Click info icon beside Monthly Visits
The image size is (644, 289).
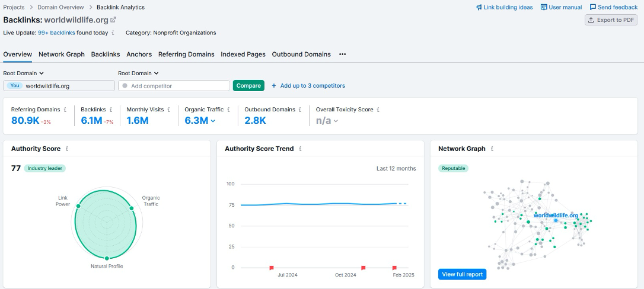click(x=168, y=110)
